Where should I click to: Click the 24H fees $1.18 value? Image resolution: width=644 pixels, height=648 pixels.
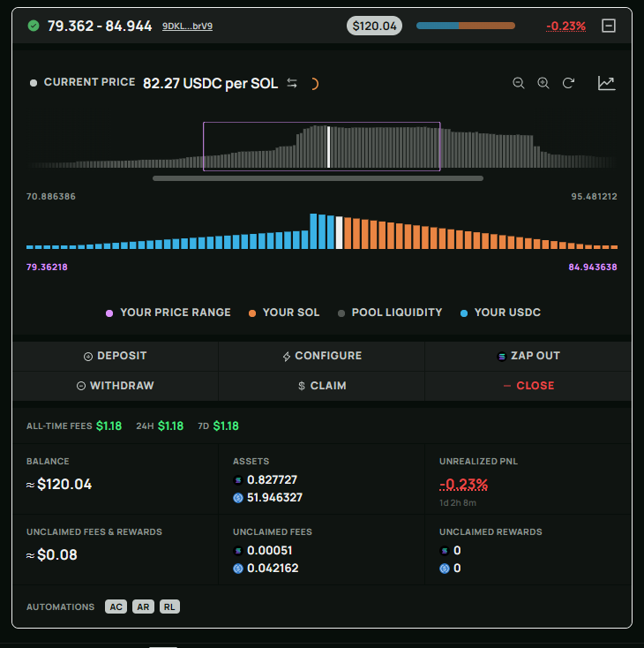pos(170,426)
